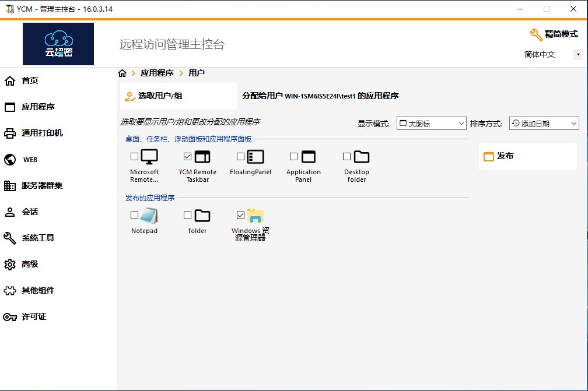588x391 pixels.
Task: Click the Desktop folder label
Action: point(356,175)
